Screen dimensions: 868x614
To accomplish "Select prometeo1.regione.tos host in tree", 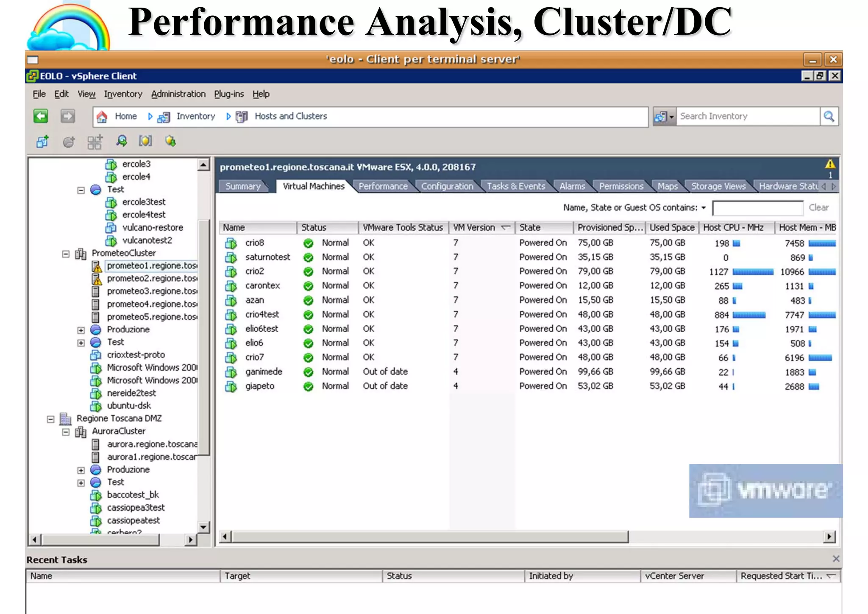I will click(x=152, y=266).
